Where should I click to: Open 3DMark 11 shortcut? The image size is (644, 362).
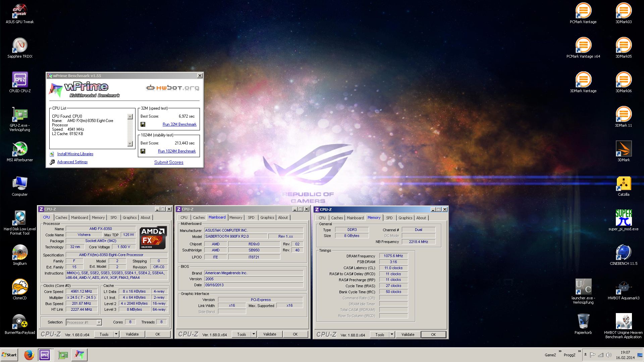624,117
